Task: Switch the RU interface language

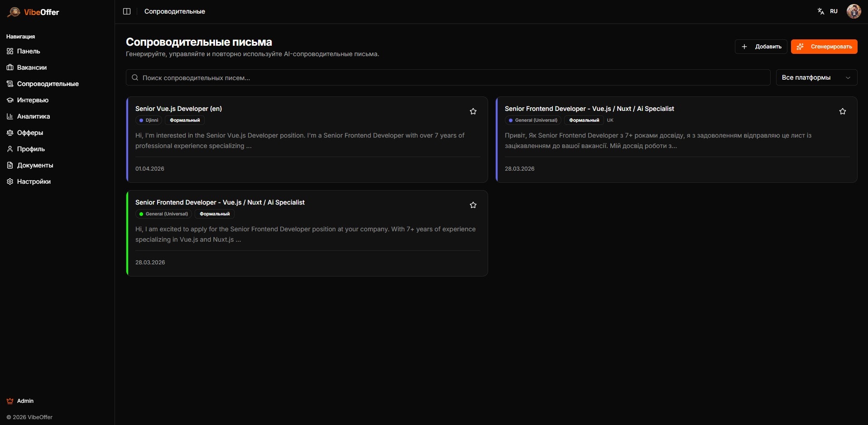Action: 827,11
